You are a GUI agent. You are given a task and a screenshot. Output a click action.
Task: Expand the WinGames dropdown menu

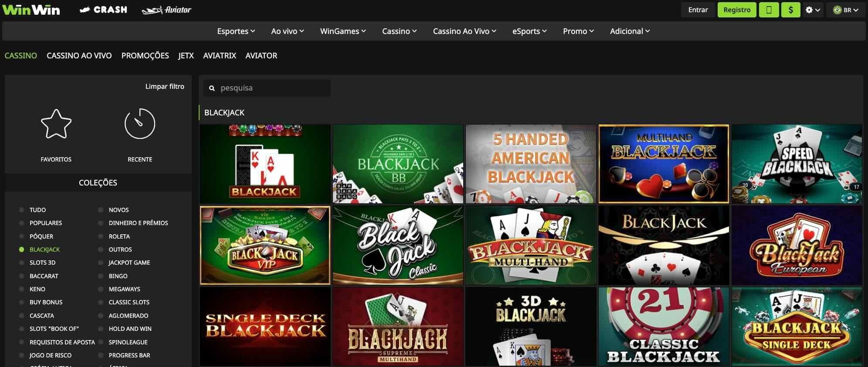pyautogui.click(x=343, y=31)
